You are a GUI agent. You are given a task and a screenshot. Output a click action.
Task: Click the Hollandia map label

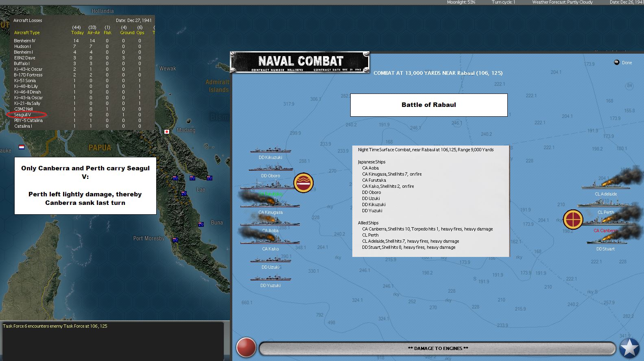coord(103,11)
